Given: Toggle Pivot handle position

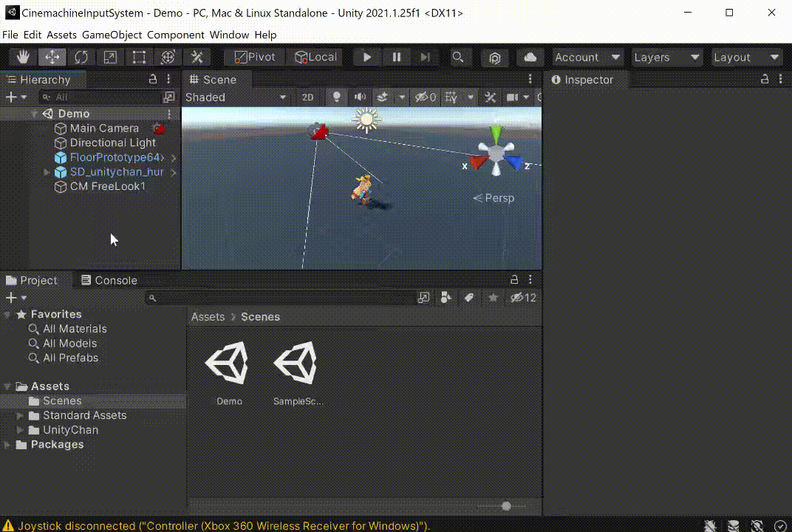Looking at the screenshot, I should pos(255,57).
